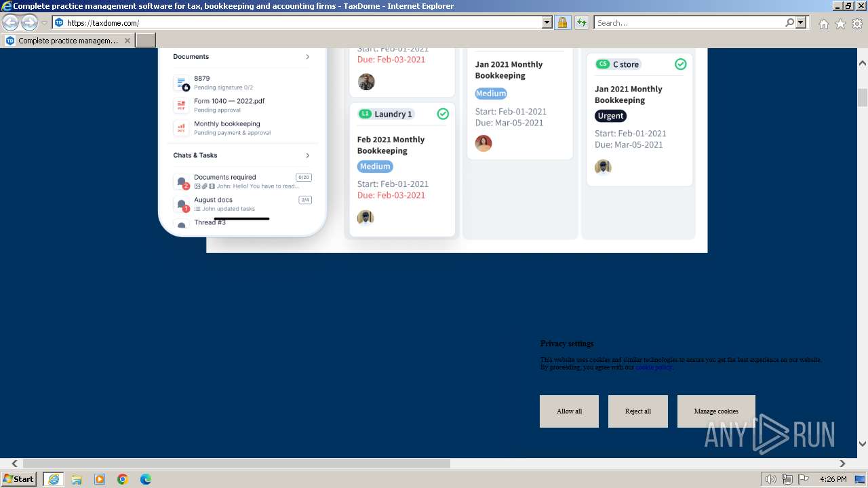Click the Medium tag on Jan 2021 card
868x488 pixels.
pyautogui.click(x=491, y=94)
